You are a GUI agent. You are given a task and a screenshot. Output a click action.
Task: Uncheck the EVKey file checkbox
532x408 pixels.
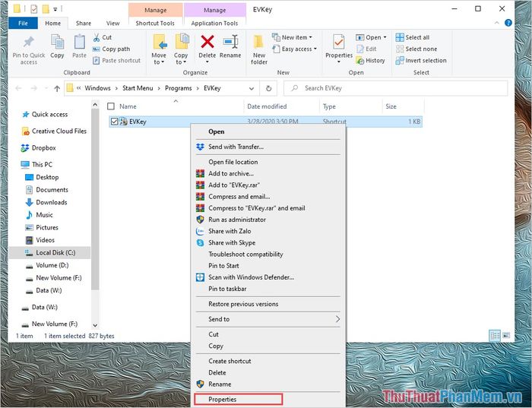(x=114, y=122)
